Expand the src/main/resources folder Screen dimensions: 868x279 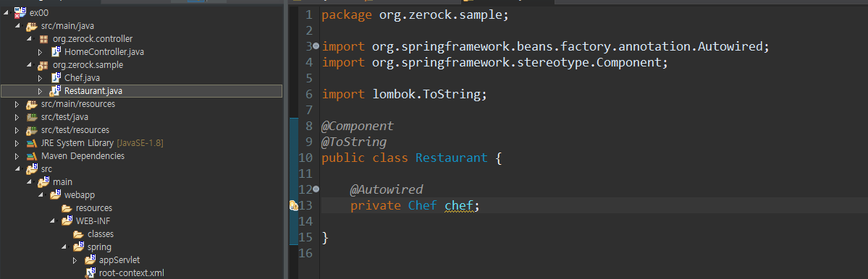tap(17, 104)
